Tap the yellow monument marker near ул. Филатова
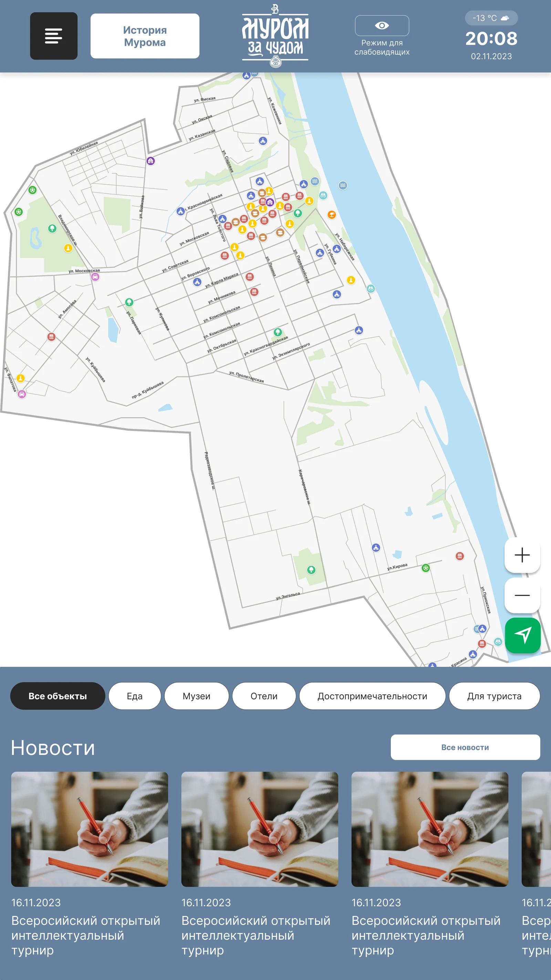 21,378
